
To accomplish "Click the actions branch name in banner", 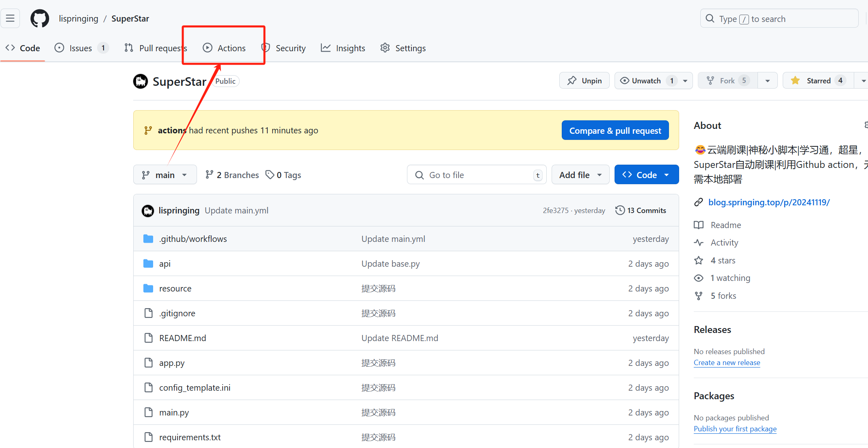I will pos(172,130).
